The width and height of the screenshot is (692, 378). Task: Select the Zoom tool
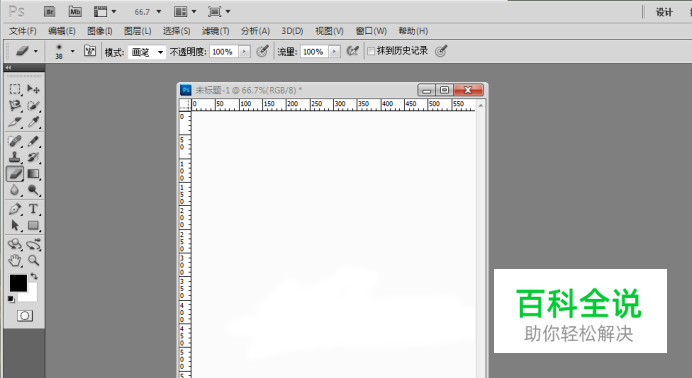point(33,261)
